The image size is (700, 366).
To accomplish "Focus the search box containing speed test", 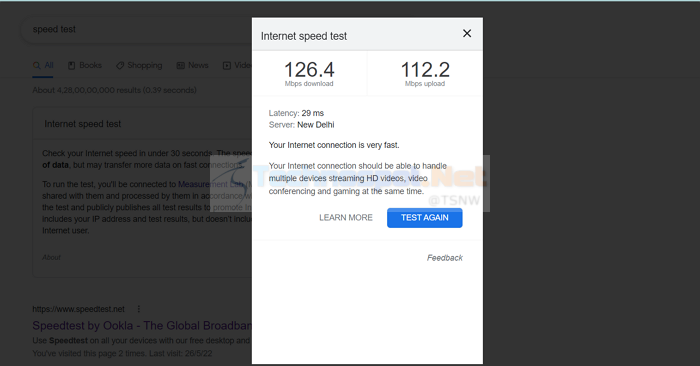I will 136,29.
